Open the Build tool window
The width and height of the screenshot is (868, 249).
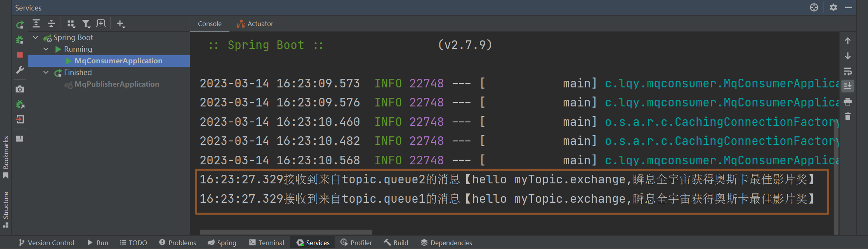coord(396,242)
